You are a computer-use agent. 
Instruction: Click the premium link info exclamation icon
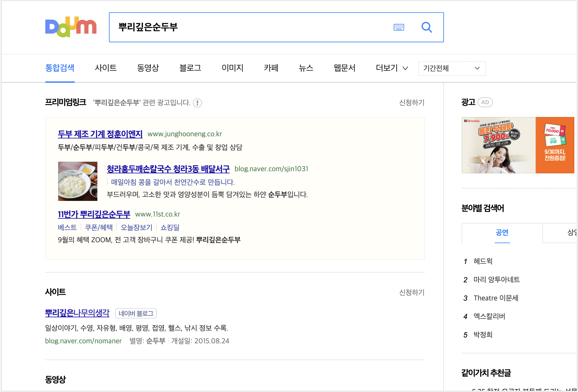[197, 103]
